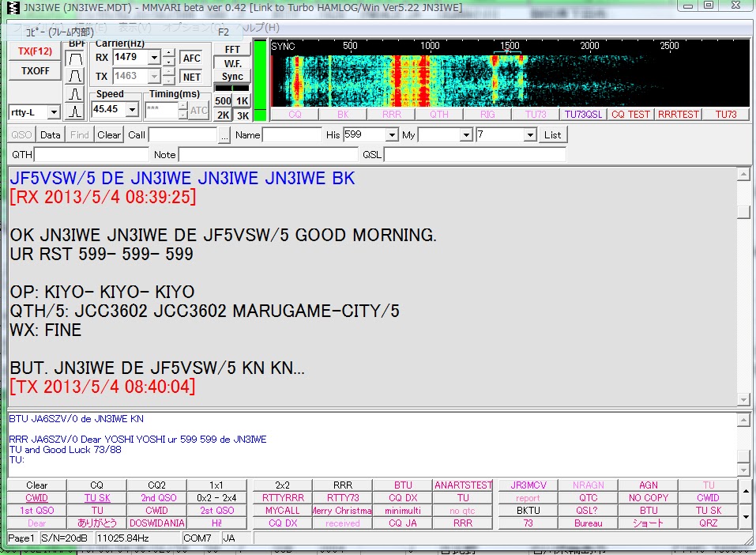Click the QTH input field

pos(91,155)
